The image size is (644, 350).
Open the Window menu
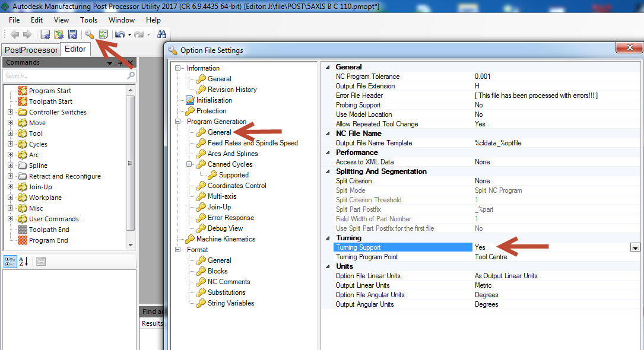tap(122, 20)
